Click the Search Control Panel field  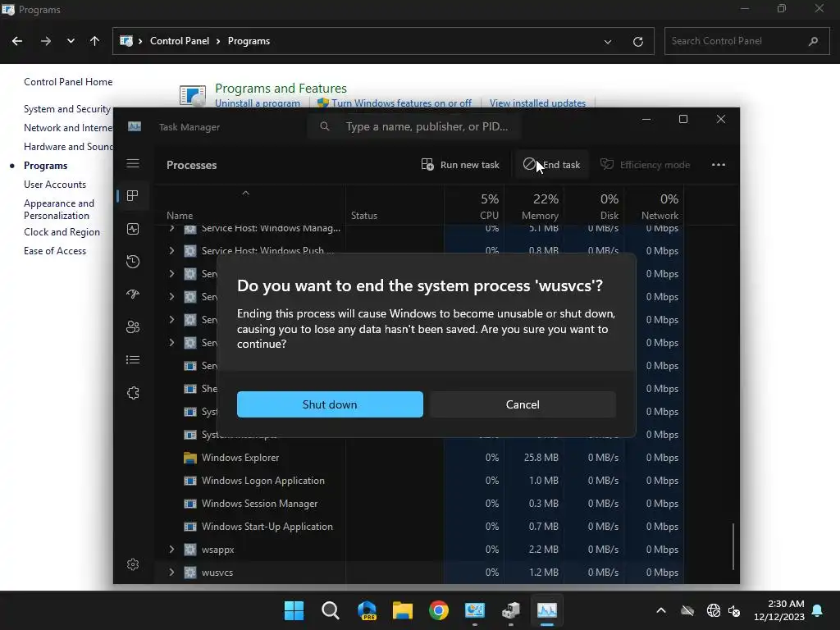[746, 41]
